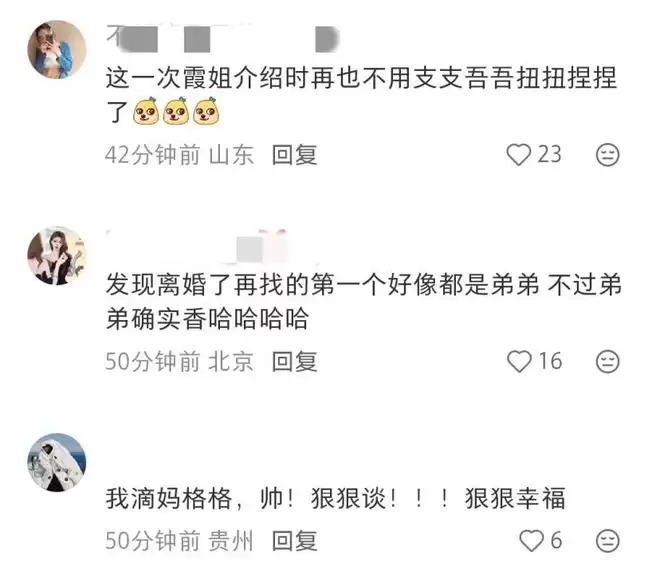Image resolution: width=660 pixels, height=577 pixels.
Task: Like the Guizhou comment with 6 likes
Action: click(531, 541)
